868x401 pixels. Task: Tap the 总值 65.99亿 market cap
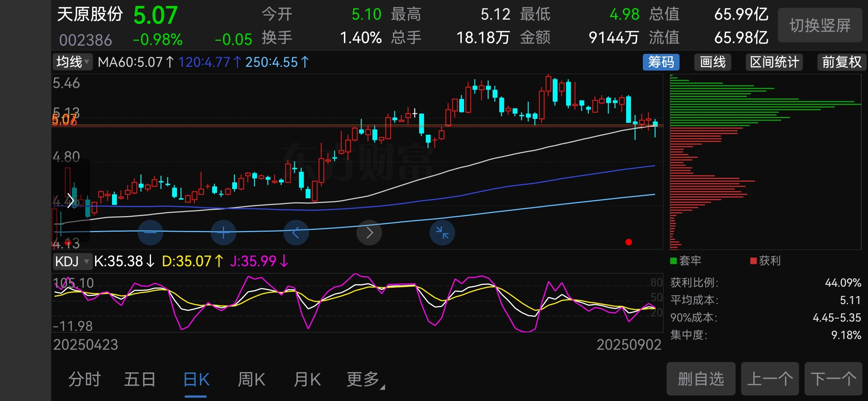[741, 14]
